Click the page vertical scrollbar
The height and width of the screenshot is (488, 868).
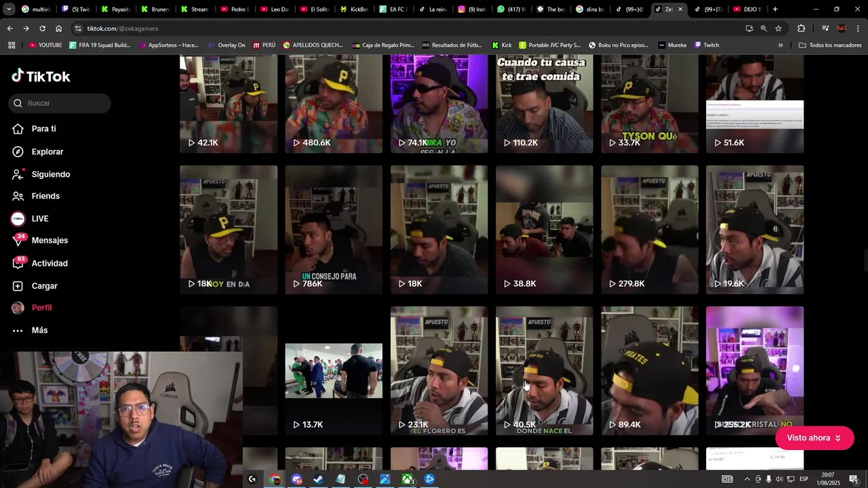coord(865,261)
